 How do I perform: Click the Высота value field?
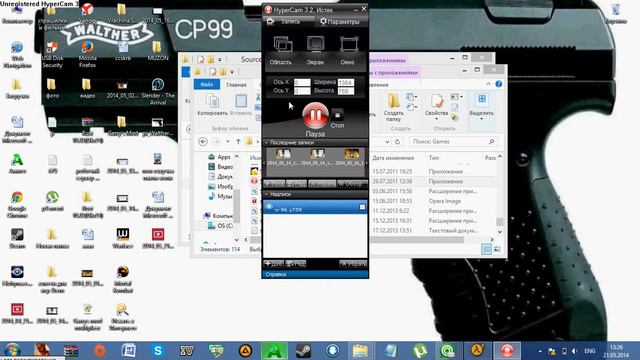346,91
